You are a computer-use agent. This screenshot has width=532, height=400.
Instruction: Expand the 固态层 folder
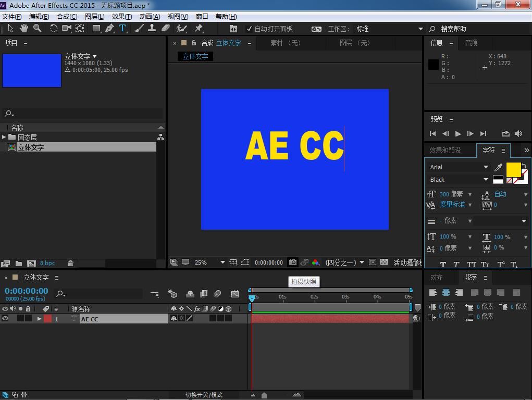(x=4, y=137)
